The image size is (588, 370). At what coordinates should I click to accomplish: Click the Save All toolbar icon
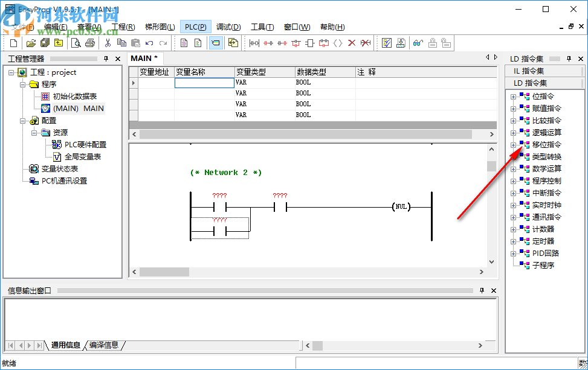(45, 43)
